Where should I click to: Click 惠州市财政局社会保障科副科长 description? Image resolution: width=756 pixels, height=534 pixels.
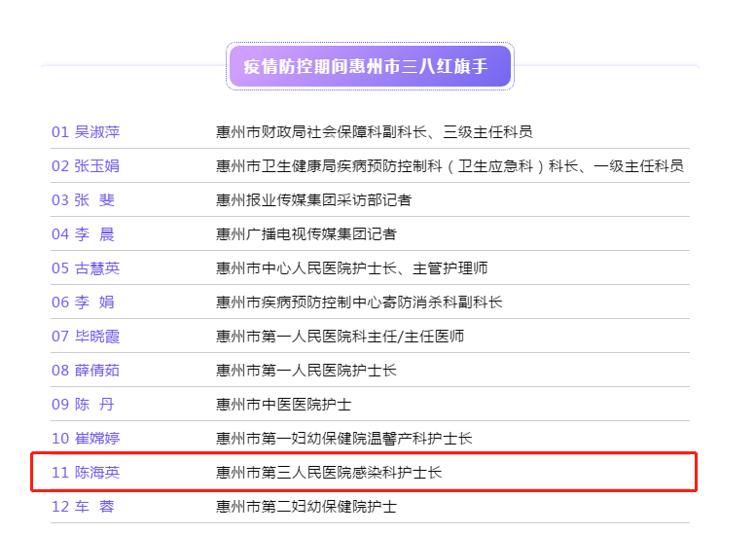click(x=375, y=132)
